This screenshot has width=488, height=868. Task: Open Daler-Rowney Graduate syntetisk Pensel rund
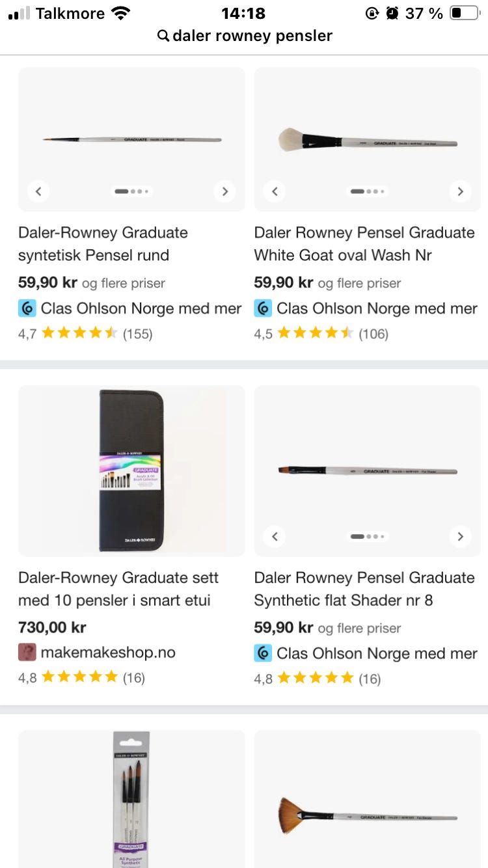(103, 243)
